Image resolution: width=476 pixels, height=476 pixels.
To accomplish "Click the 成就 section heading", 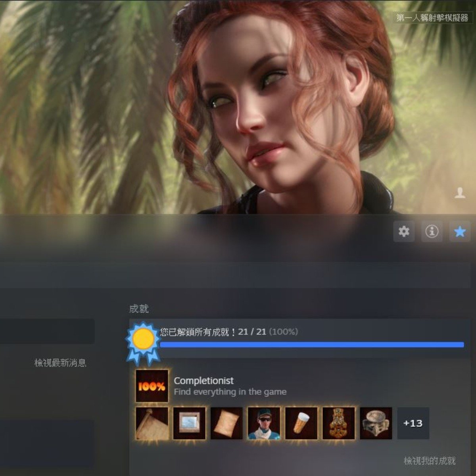I will tap(139, 309).
